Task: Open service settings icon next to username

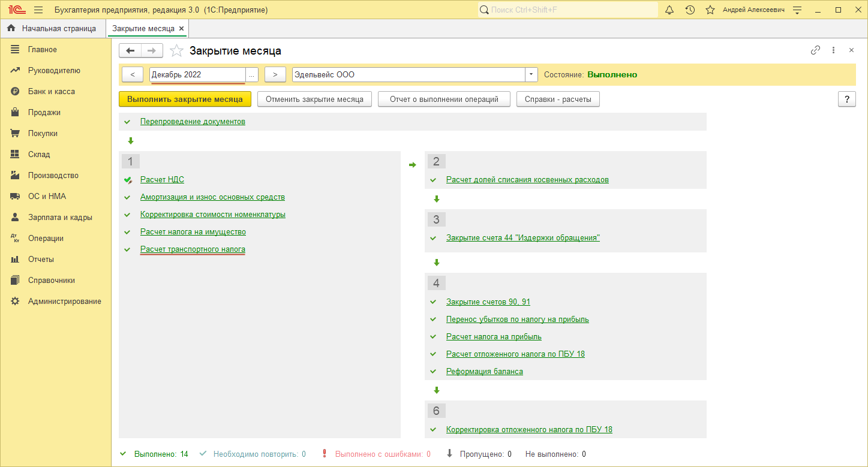Action: point(797,10)
